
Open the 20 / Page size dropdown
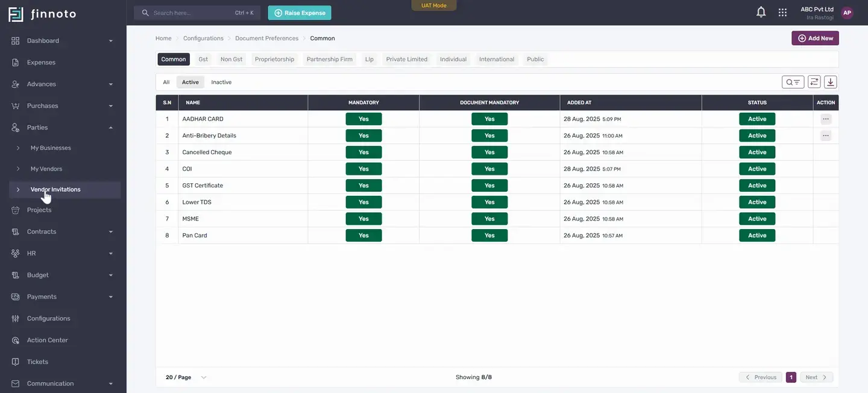186,377
